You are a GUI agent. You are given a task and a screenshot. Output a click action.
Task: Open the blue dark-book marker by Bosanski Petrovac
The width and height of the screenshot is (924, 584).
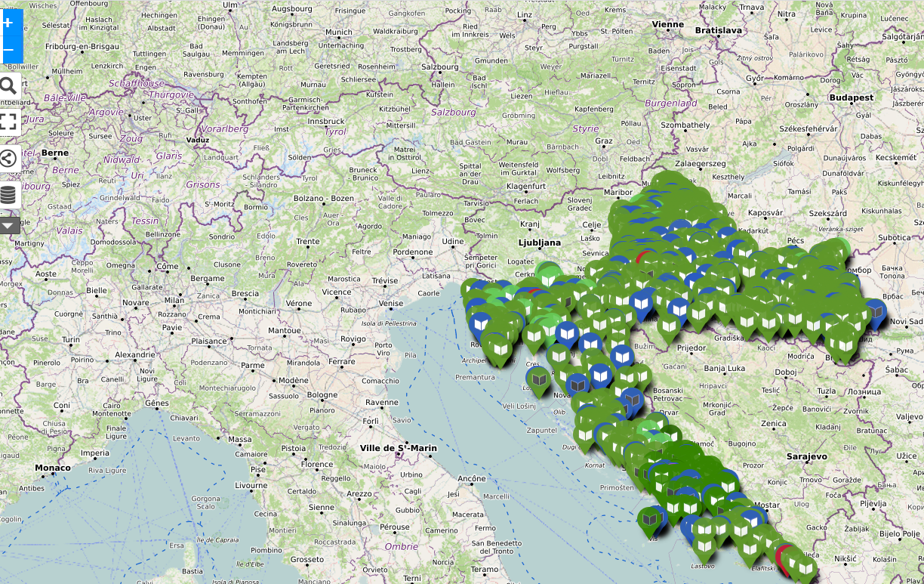pos(631,399)
